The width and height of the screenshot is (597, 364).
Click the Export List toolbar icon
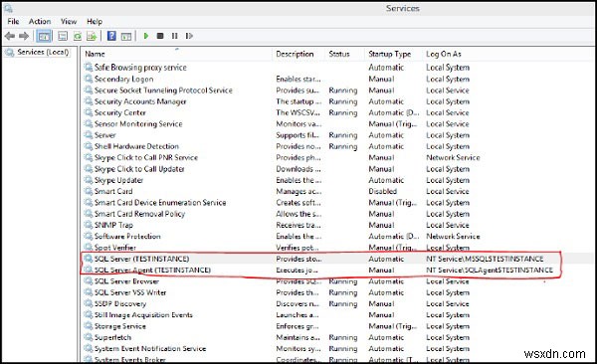point(92,36)
